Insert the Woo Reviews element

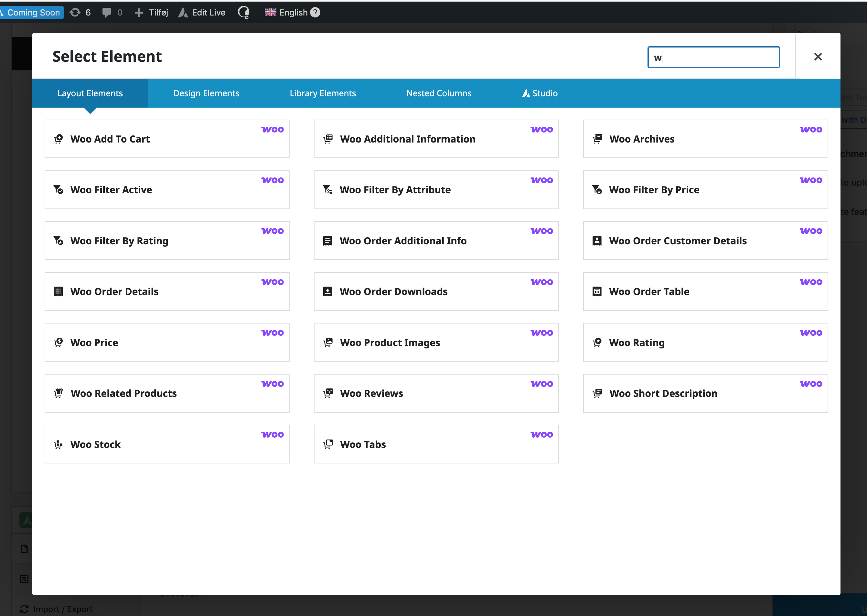click(436, 393)
